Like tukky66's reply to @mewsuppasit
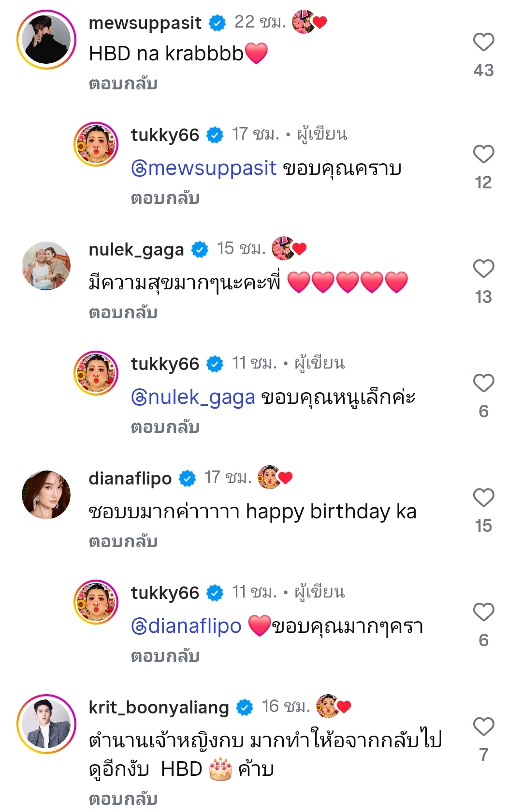 click(x=483, y=155)
